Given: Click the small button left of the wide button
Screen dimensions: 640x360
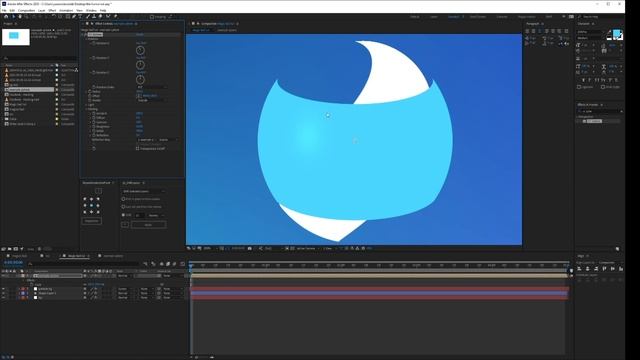Looking at the screenshot, I should [x=125, y=224].
